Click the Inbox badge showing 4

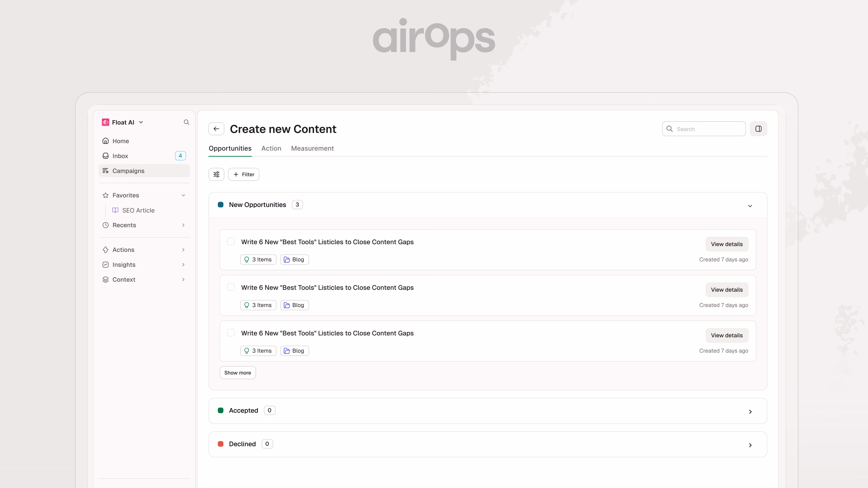tap(180, 156)
